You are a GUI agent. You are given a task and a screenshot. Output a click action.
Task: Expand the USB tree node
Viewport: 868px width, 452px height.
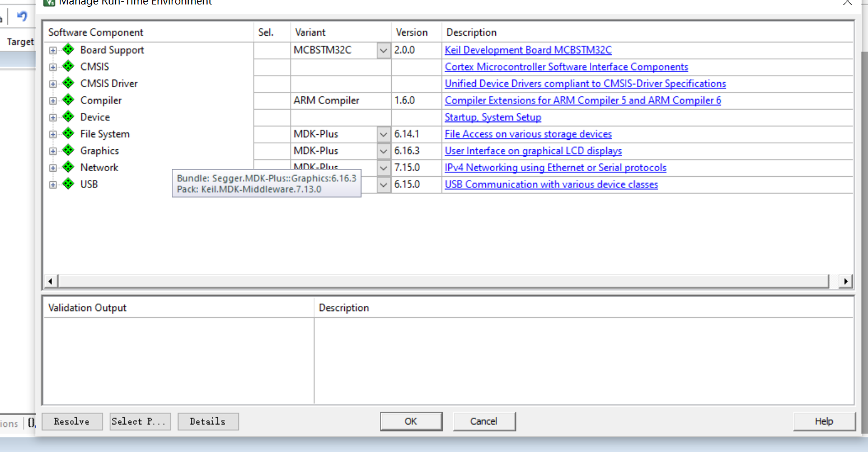(53, 185)
